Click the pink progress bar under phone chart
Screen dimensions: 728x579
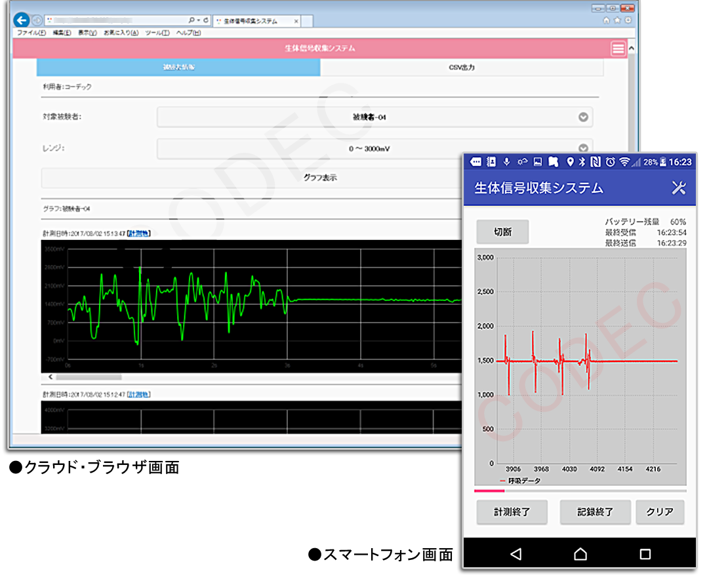pyautogui.click(x=489, y=490)
